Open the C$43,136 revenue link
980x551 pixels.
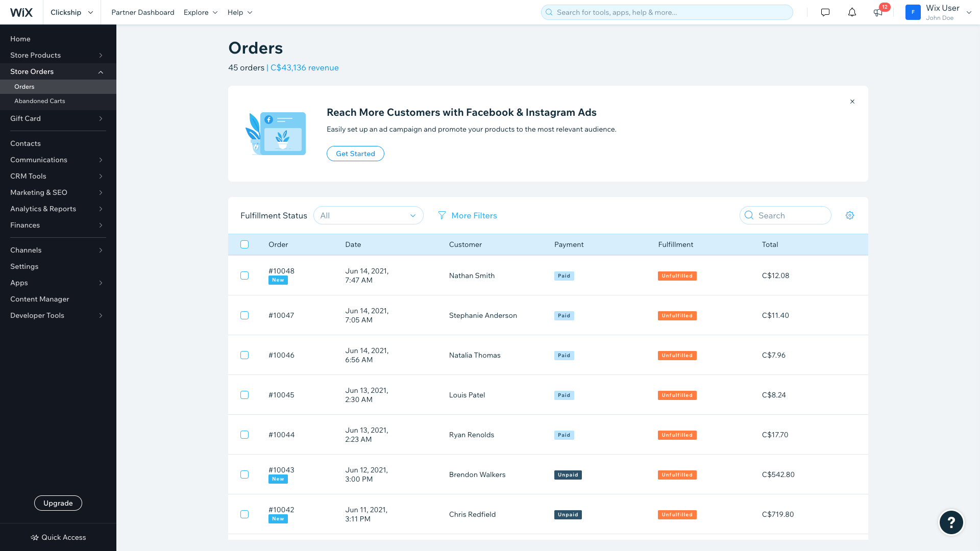coord(304,67)
